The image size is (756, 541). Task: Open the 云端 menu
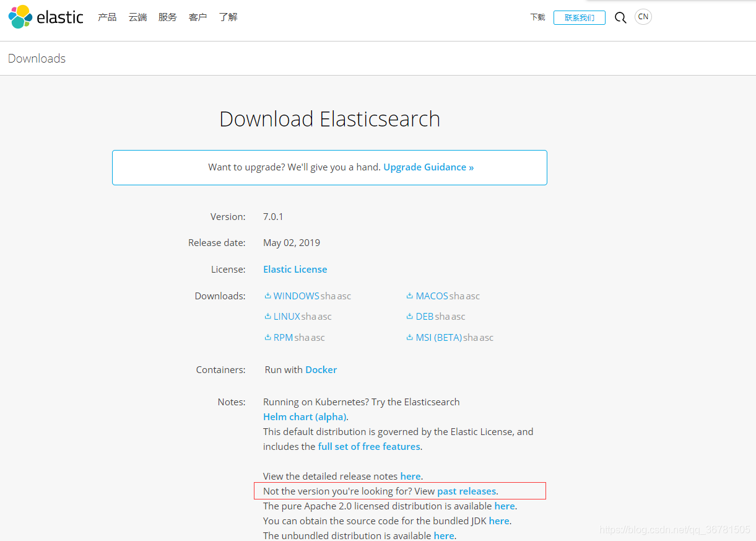coord(137,17)
